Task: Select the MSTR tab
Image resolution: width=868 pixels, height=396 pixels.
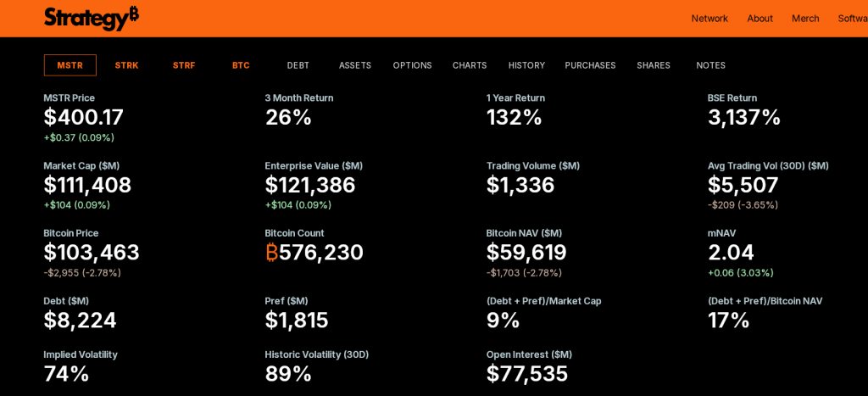Action: (x=70, y=65)
